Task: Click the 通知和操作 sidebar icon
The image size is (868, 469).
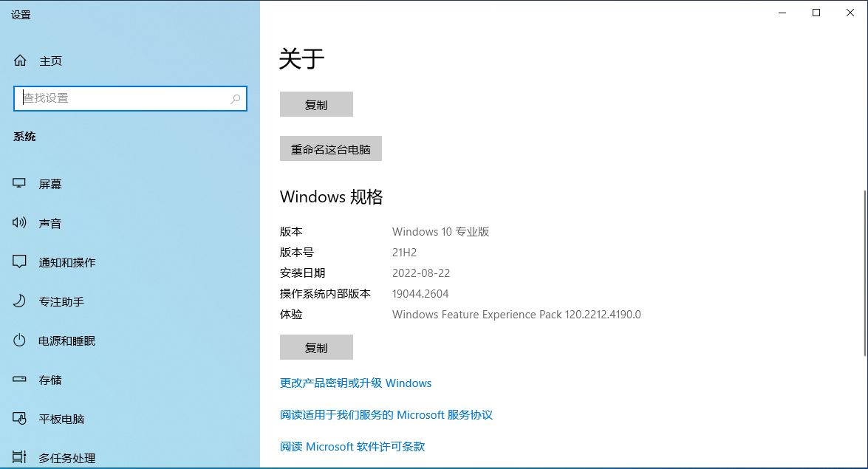Action: coord(18,262)
